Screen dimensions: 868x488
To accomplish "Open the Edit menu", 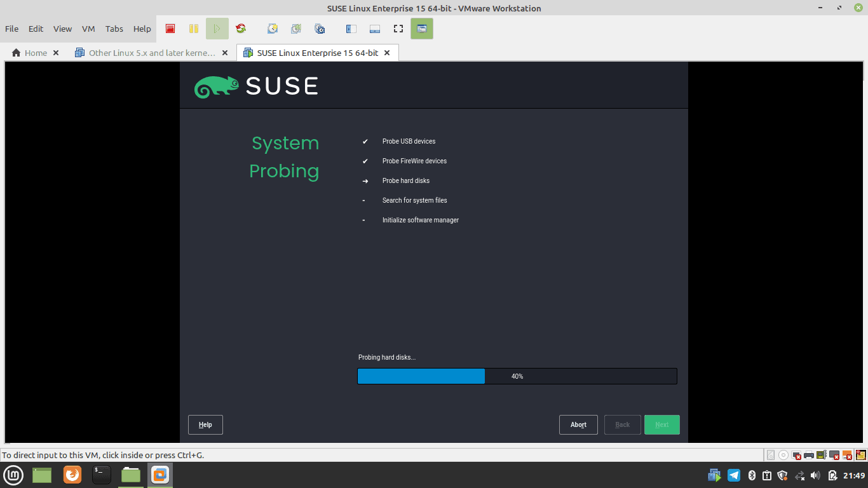I will click(x=36, y=29).
